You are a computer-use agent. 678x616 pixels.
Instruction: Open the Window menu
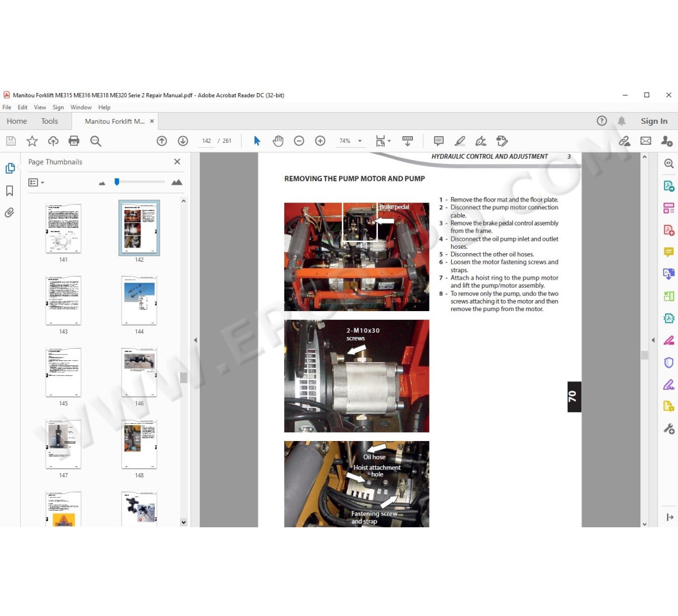(x=81, y=107)
